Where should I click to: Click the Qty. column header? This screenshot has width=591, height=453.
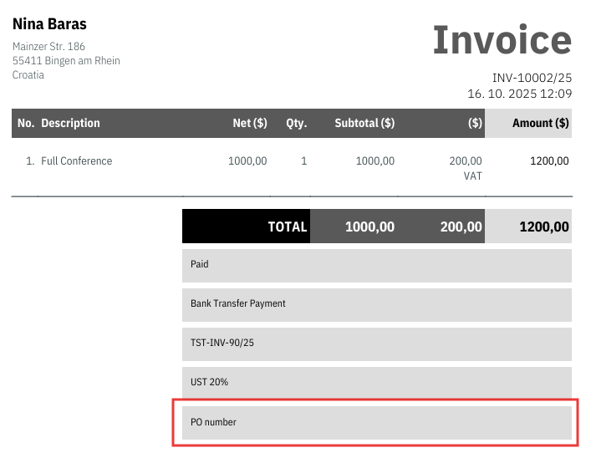click(x=296, y=123)
